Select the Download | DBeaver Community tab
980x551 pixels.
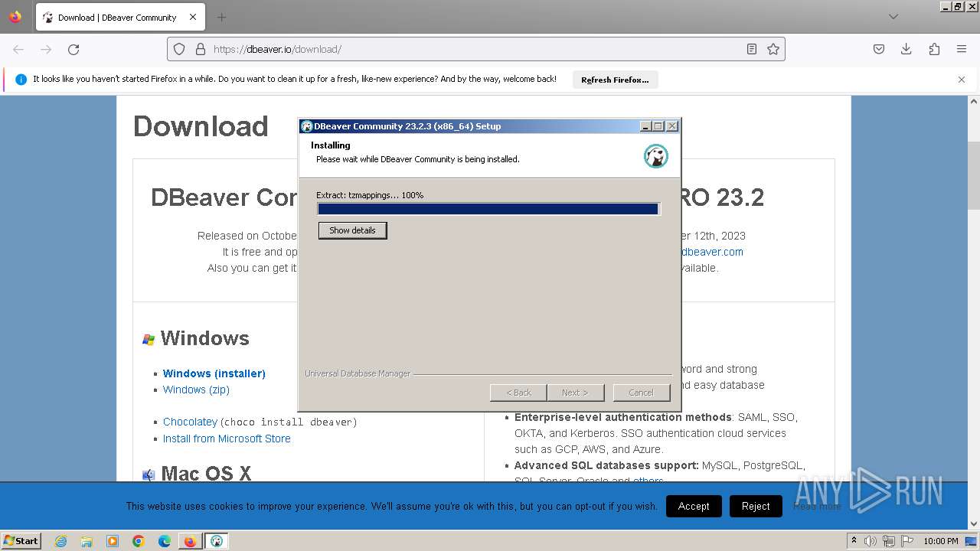[x=119, y=17]
